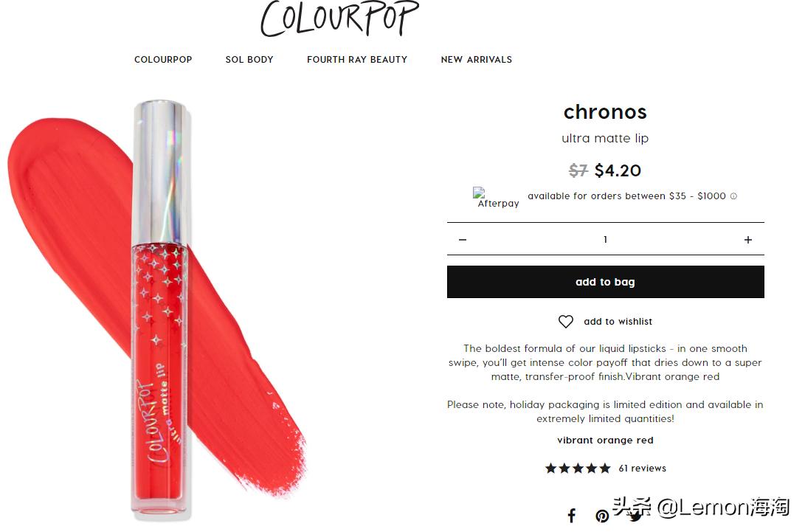The width and height of the screenshot is (805, 532).
Task: Click the chronos product title
Action: tap(605, 112)
